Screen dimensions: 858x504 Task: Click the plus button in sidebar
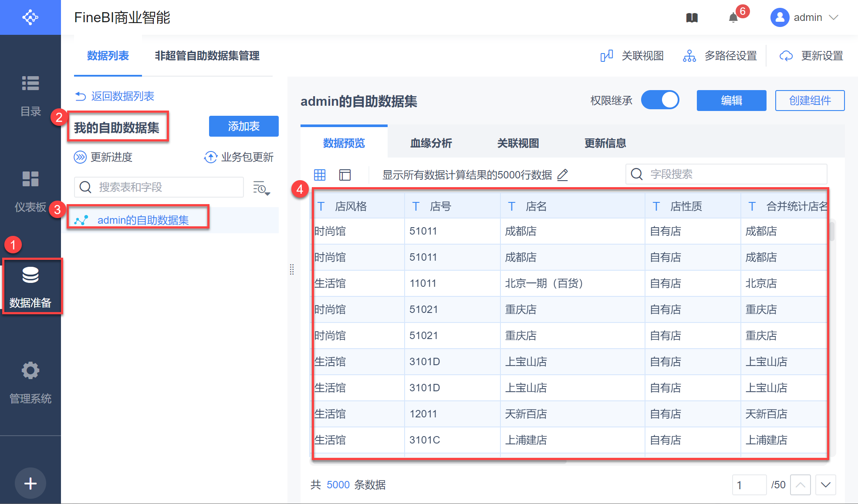pyautogui.click(x=30, y=483)
